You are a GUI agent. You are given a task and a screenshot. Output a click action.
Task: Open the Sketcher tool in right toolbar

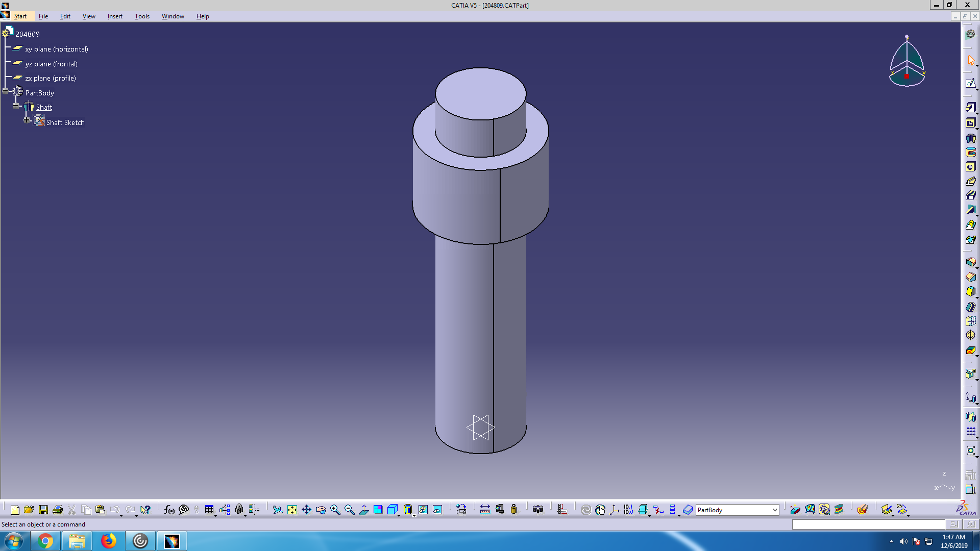(x=970, y=84)
